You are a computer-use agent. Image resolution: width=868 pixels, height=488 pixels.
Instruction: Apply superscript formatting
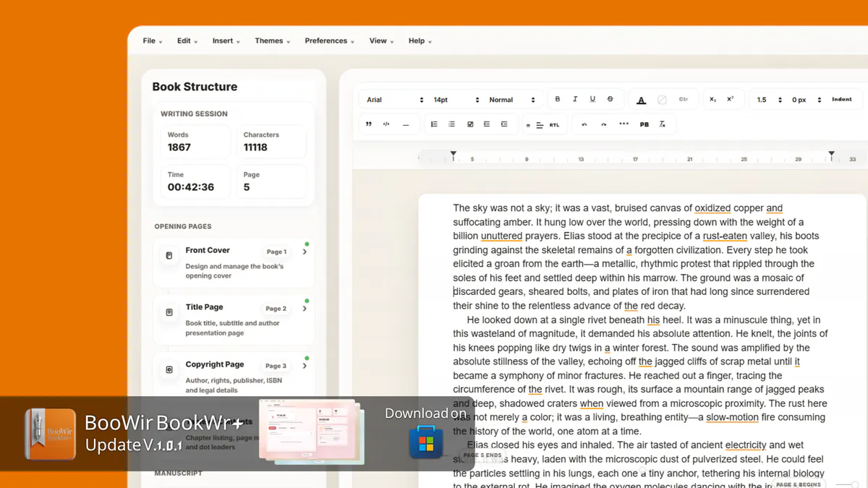click(730, 99)
